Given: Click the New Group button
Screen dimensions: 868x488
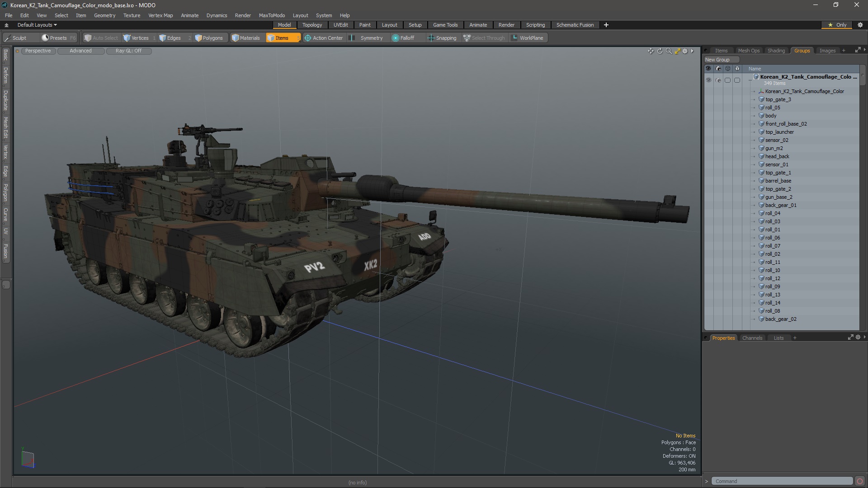Looking at the screenshot, I should pos(721,60).
